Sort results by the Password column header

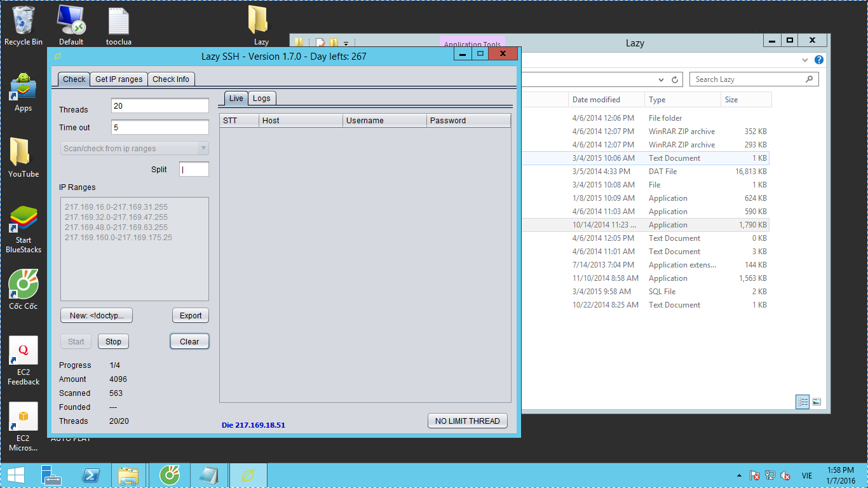[469, 120]
